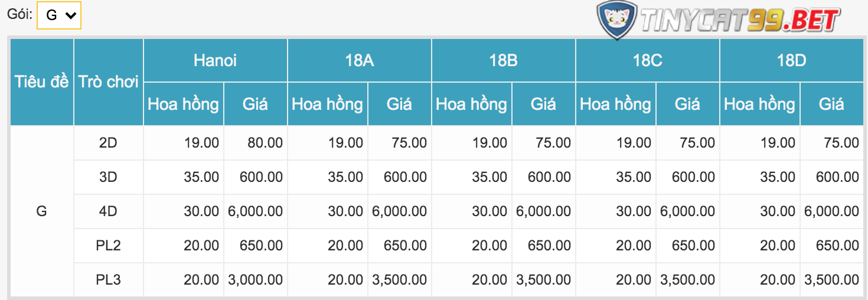Click the 18A column header

[359, 60]
